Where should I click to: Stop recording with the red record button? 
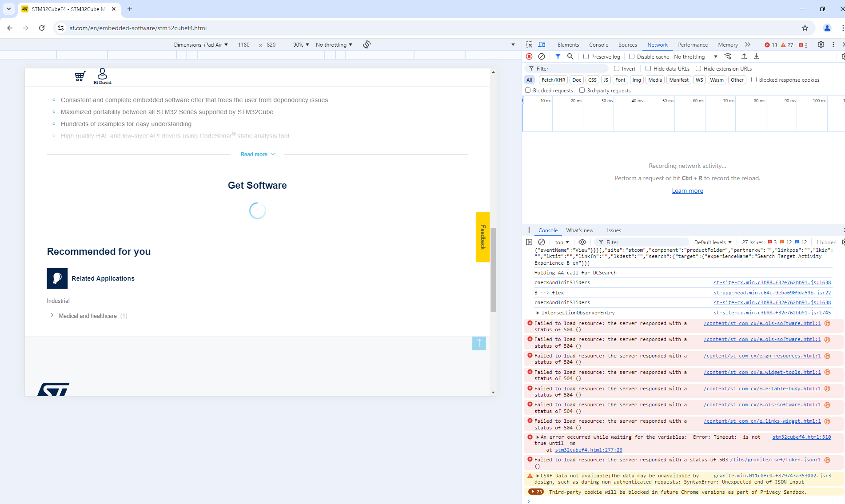pyautogui.click(x=529, y=56)
